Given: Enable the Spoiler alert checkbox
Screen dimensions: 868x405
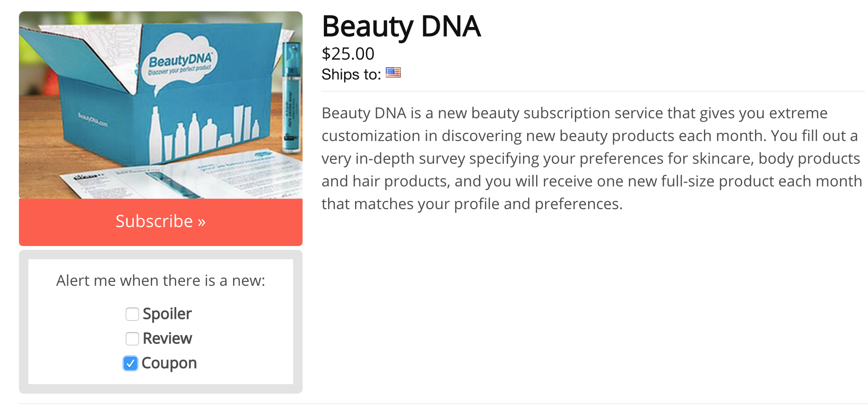Looking at the screenshot, I should (132, 314).
